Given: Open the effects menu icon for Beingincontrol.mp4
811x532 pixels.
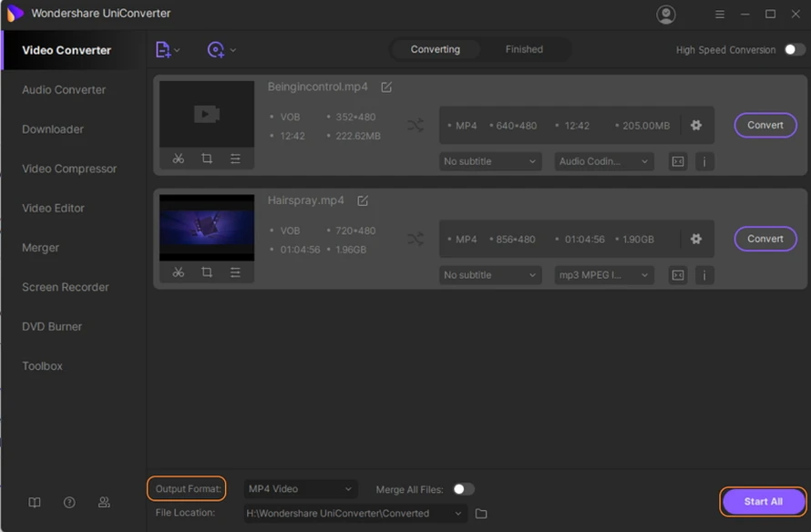Looking at the screenshot, I should coord(235,159).
